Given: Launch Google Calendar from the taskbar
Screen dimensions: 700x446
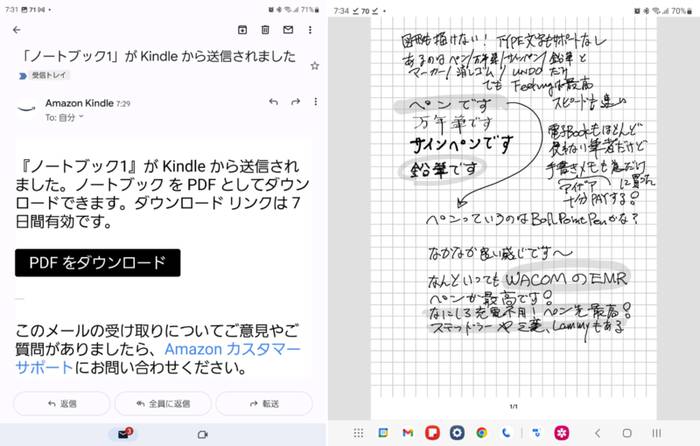Looking at the screenshot, I should 383,433.
